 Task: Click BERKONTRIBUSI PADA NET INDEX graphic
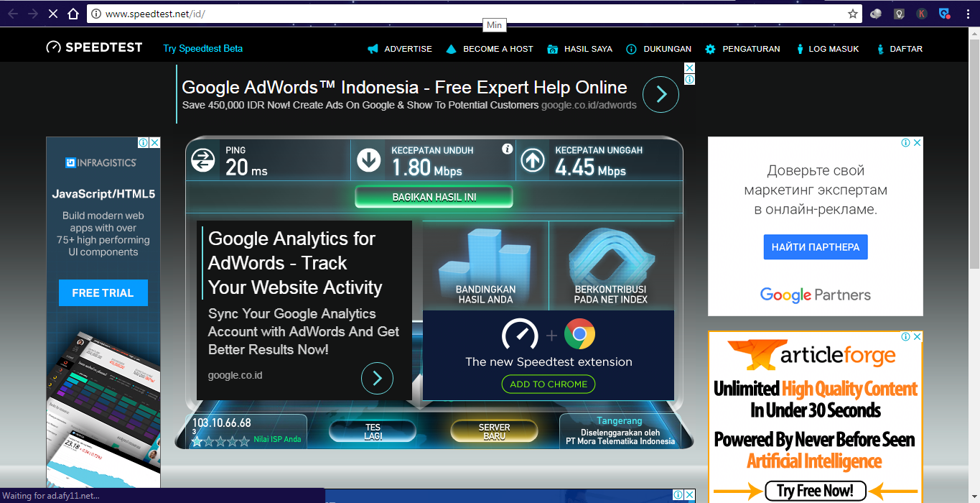(x=611, y=265)
